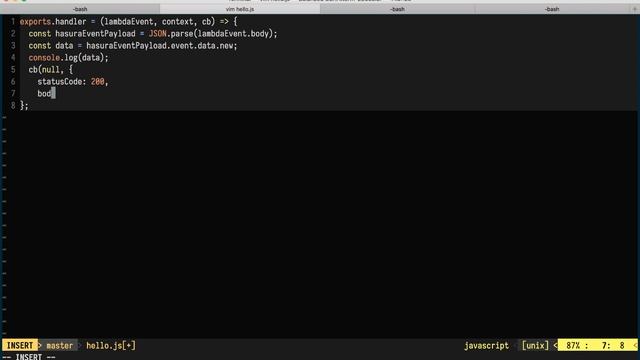Click the 'JSON' keyword in line 2
The height and width of the screenshot is (360, 640).
(x=158, y=33)
